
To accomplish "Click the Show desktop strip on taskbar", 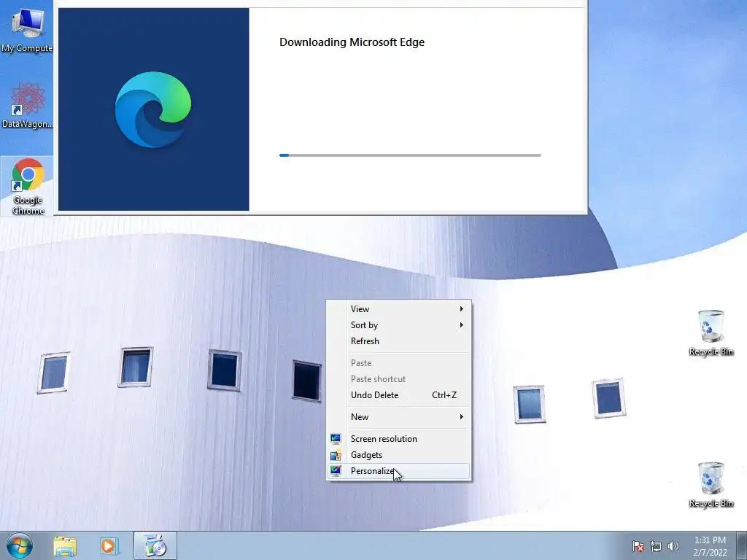I will [x=742, y=545].
